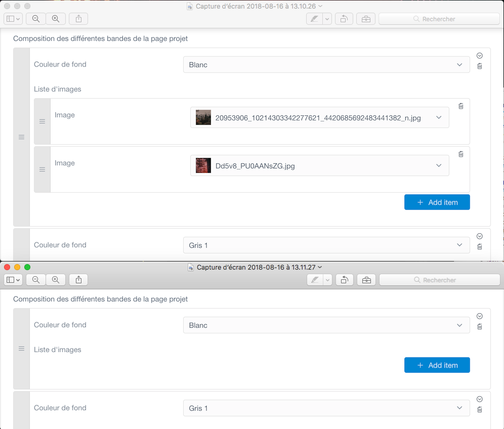Click document proxy icon of Capture 13.11.27
The width and height of the screenshot is (504, 429).
pos(191,267)
